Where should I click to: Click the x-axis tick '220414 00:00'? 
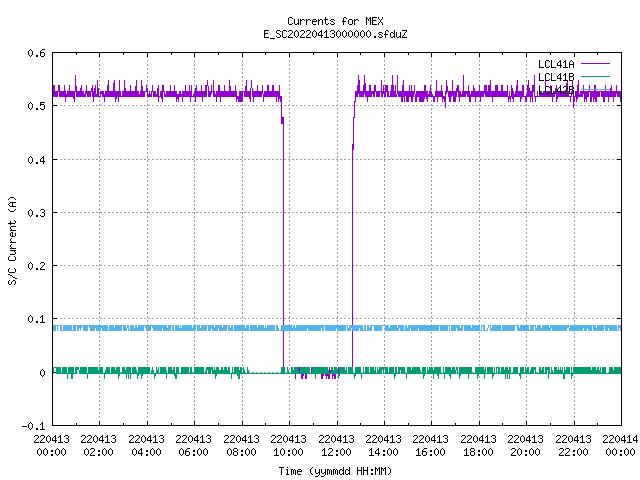(620, 446)
